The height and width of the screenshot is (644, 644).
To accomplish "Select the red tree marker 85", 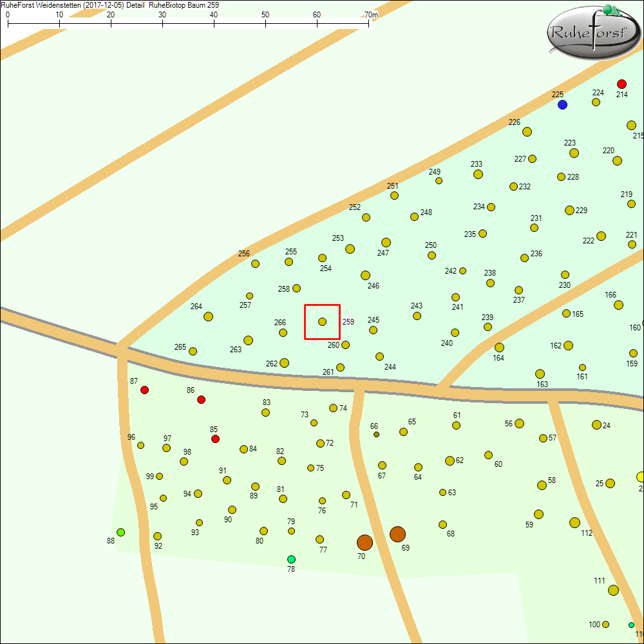I will point(216,439).
